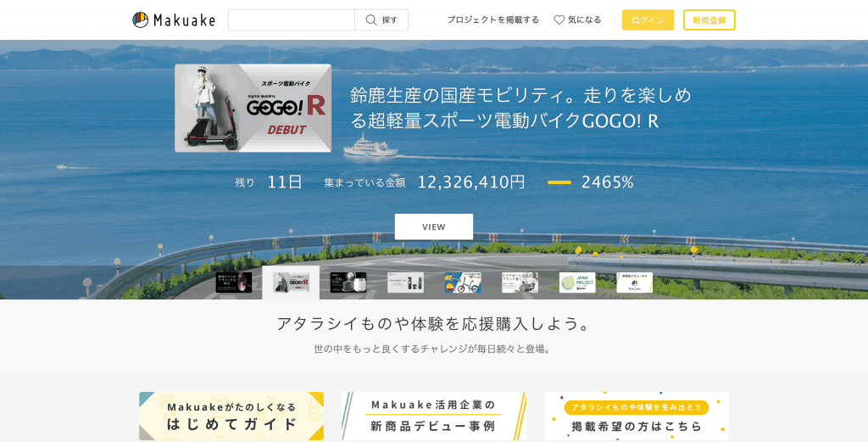
Task: Select the relaxation chair project thumbnail
Action: coord(520,283)
